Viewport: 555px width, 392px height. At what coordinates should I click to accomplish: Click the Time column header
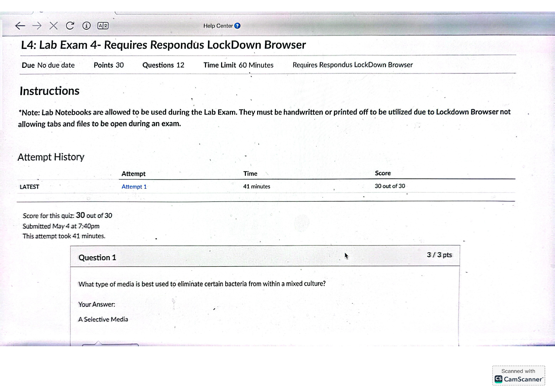(x=250, y=174)
